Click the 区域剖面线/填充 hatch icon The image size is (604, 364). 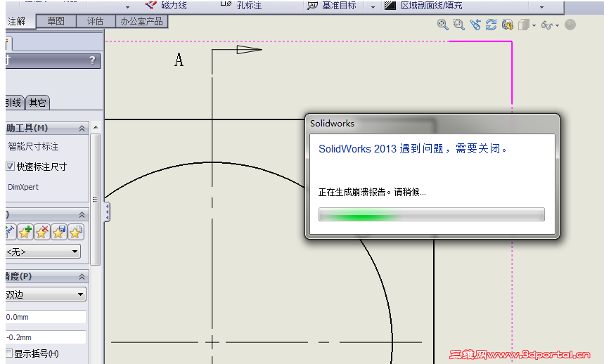pos(390,5)
